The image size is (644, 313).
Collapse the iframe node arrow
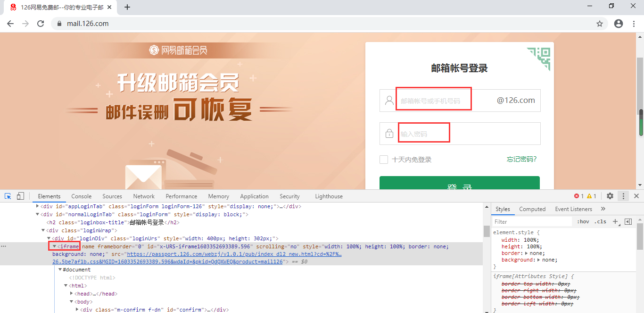pos(54,246)
